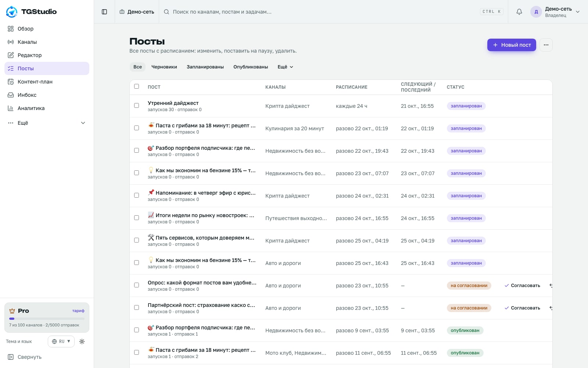This screenshot has width=588, height=368.
Task: Expand the Ещё sidebar section chevron
Action: coord(83,123)
